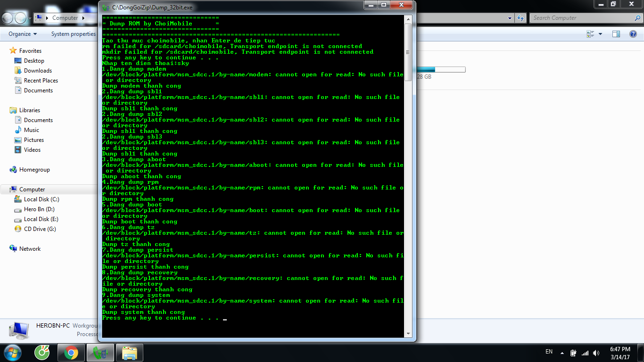644x362 pixels.
Task: Open the Organize dropdown menu
Action: click(x=23, y=34)
